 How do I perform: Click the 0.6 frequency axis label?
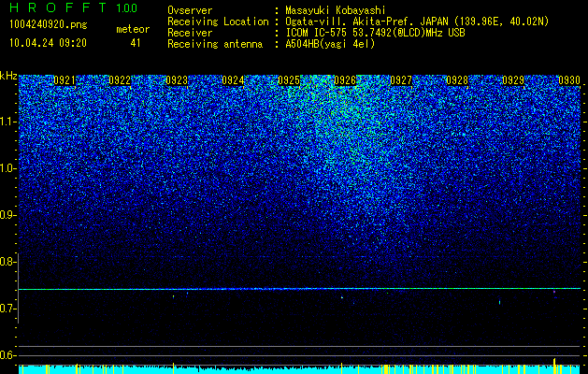click(x=7, y=355)
